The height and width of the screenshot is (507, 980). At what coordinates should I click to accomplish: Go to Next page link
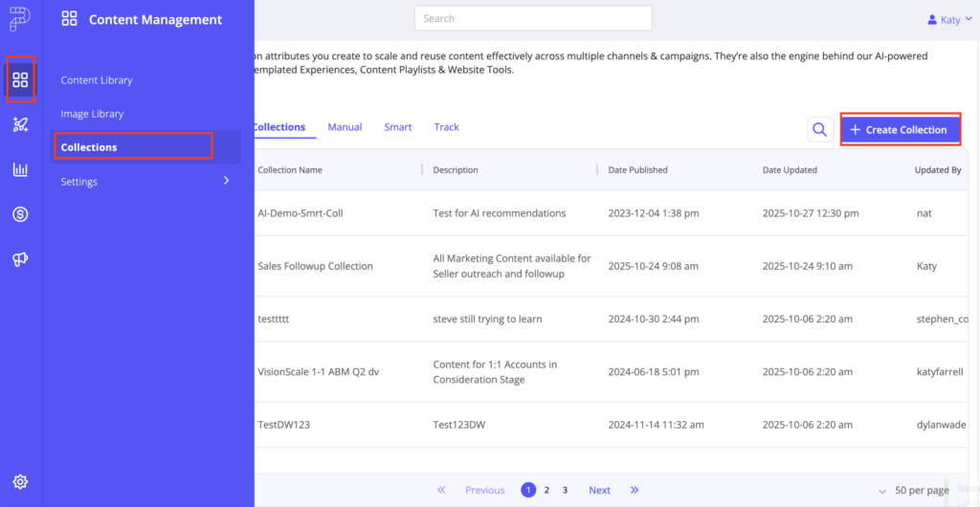tap(599, 490)
